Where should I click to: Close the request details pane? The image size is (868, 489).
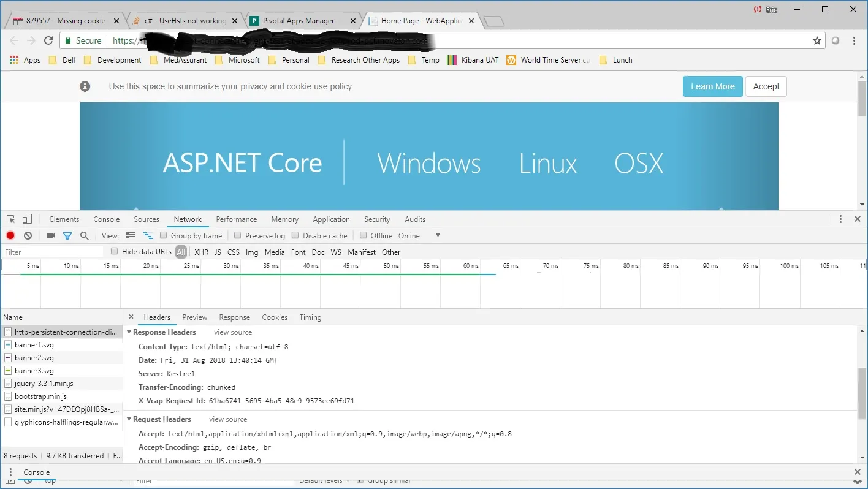point(131,317)
